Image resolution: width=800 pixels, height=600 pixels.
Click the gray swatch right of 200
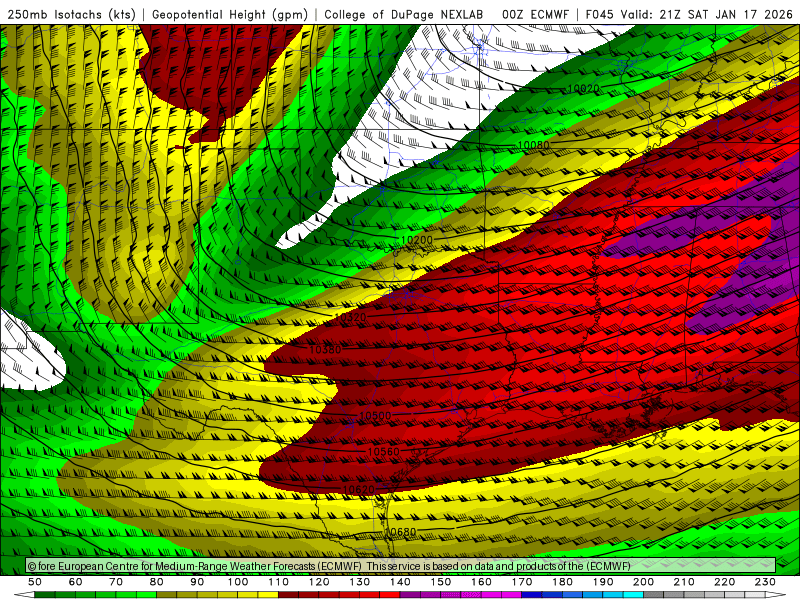tap(654, 595)
